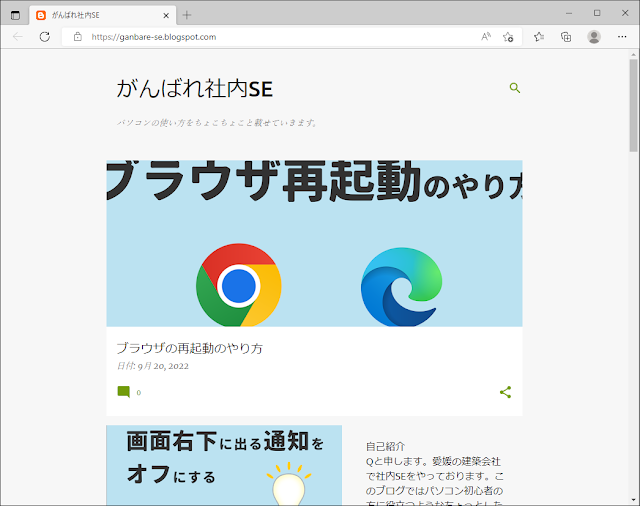Go back with the back arrow
Viewport: 640px width, 506px height.
[18, 37]
